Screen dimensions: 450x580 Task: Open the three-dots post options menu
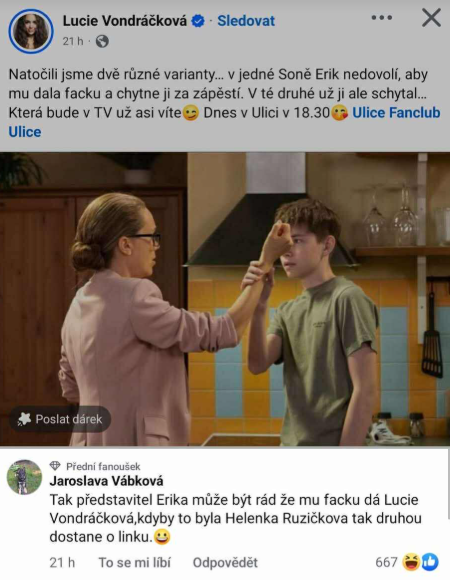pyautogui.click(x=382, y=18)
